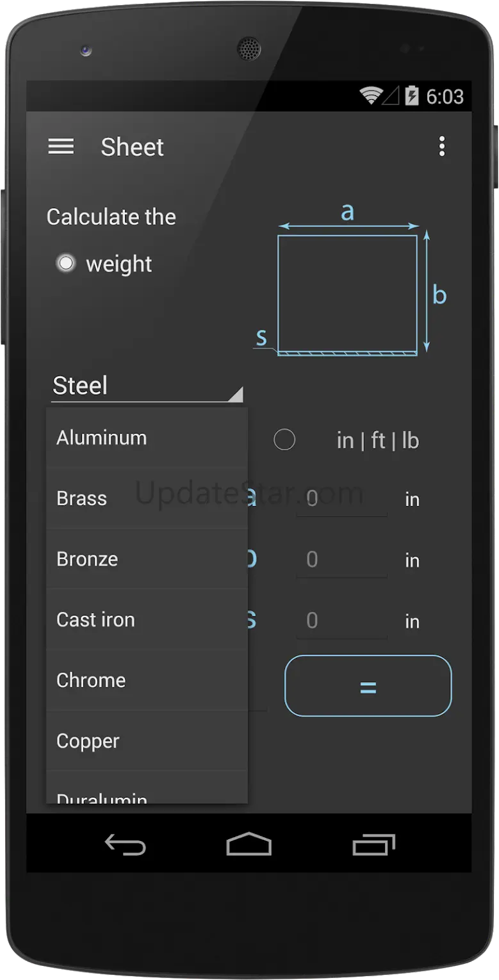Tap the Android back button

point(126,845)
